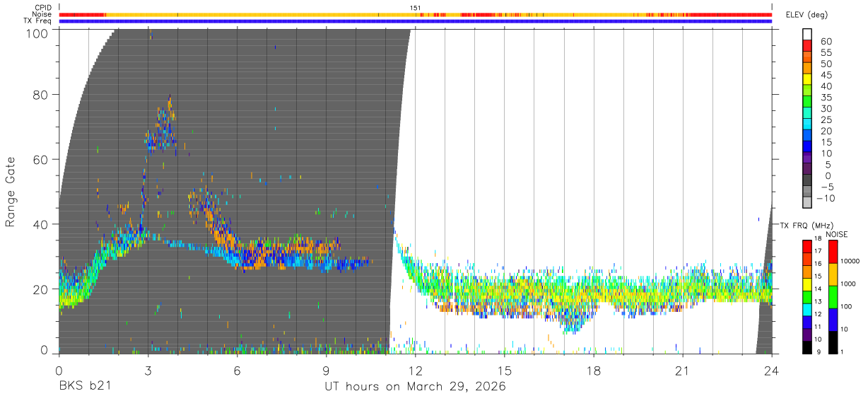Click UT hours axis tick 9
The image size is (868, 401).
pos(326,370)
